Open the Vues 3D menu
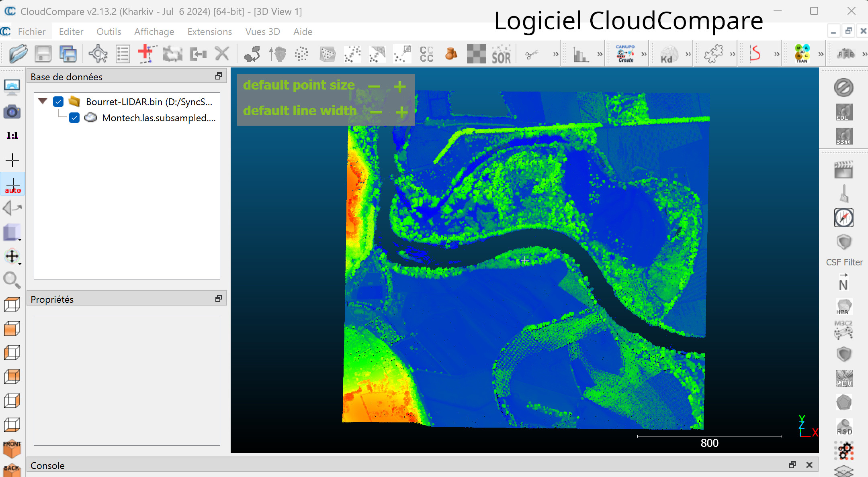 (263, 32)
